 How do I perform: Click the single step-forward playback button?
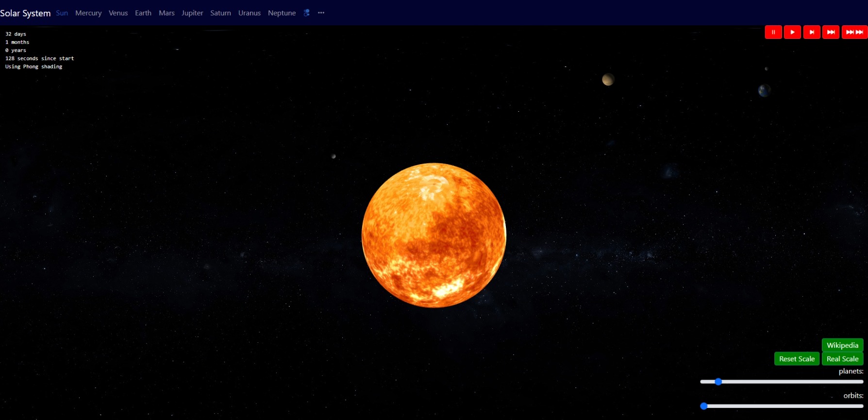[812, 32]
